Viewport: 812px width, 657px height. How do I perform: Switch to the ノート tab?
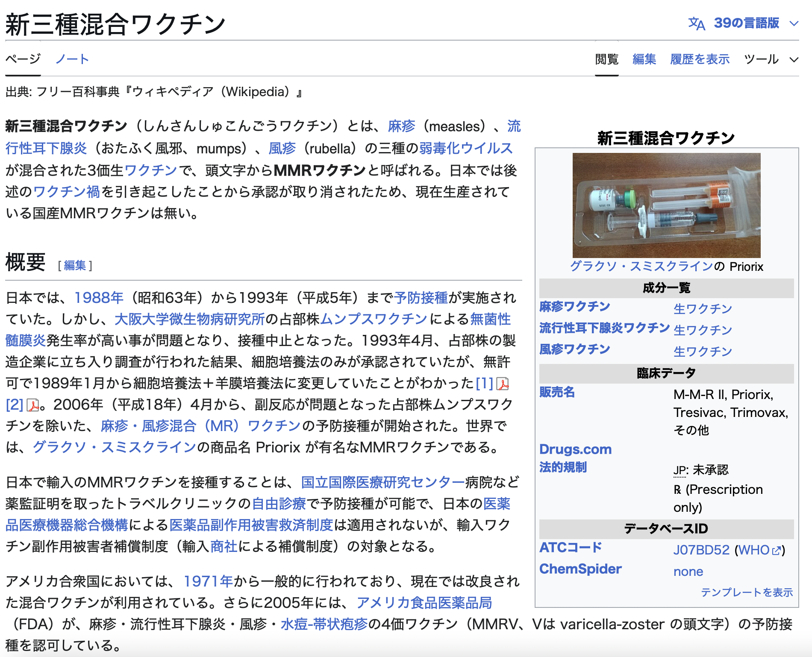[x=72, y=59]
